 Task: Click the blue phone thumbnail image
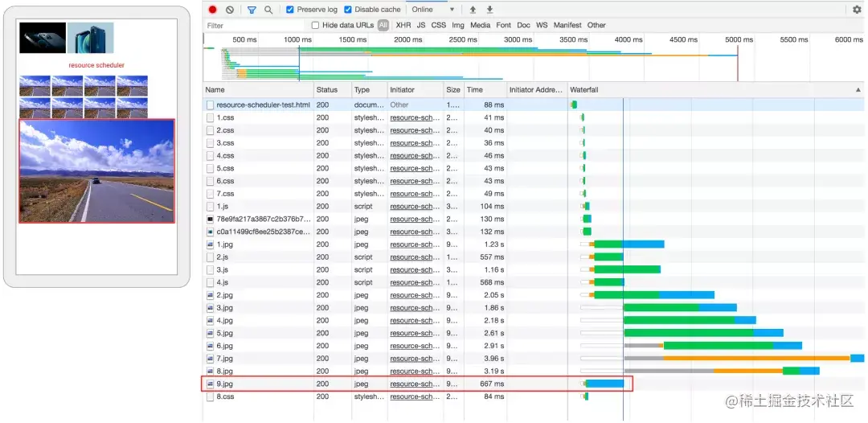[91, 38]
